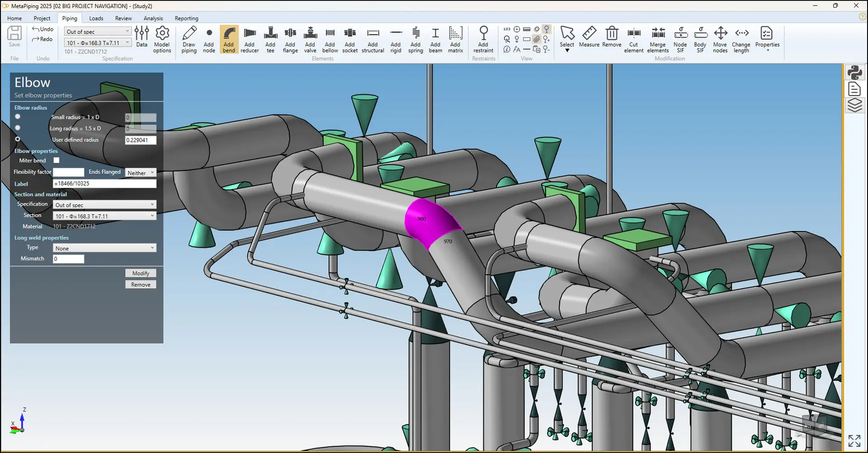868x453 pixels.
Task: Select Long radius = 1.5 x D option
Action: [18, 128]
